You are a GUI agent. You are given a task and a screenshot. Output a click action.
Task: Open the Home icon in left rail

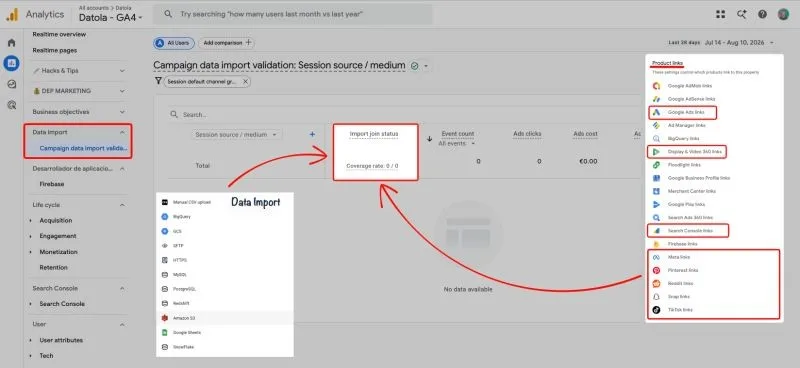coord(11,43)
